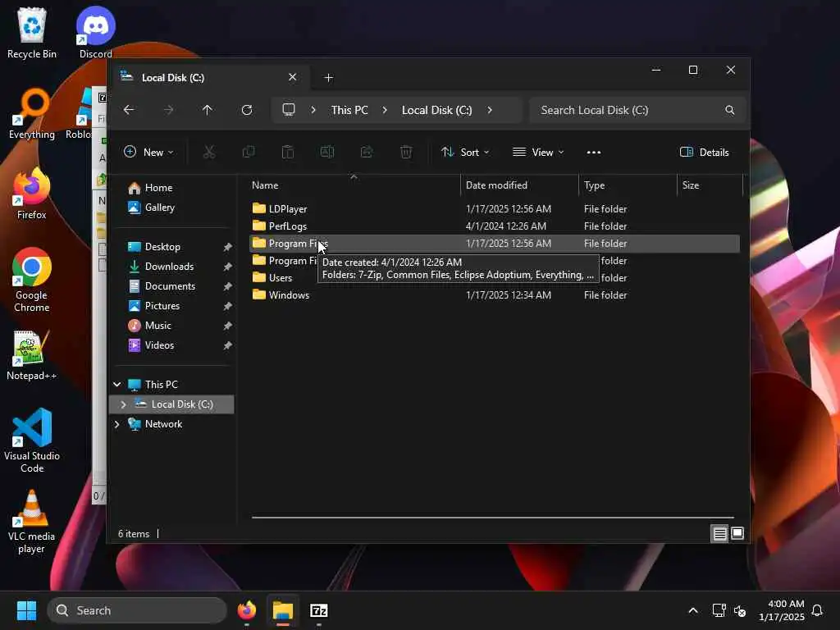Viewport: 840px width, 630px height.
Task: Open the View dropdown
Action: [538, 152]
